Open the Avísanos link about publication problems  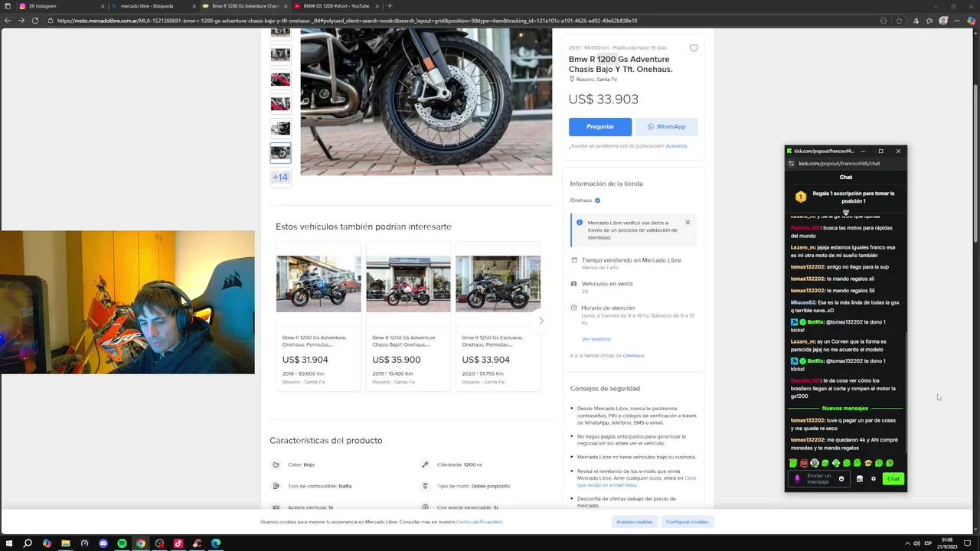tap(676, 146)
